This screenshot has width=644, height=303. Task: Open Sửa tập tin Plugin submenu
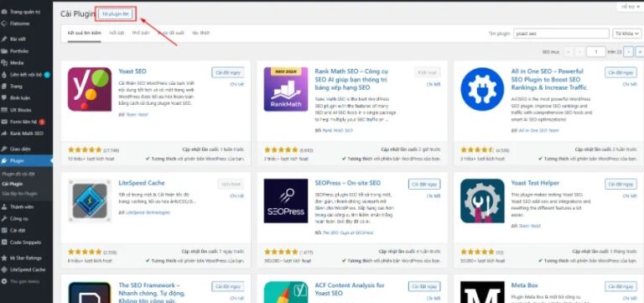(20, 193)
